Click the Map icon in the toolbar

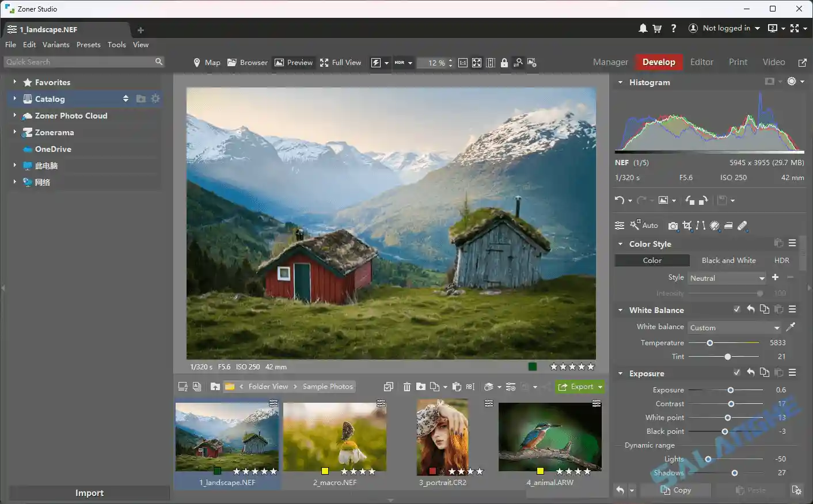click(206, 62)
